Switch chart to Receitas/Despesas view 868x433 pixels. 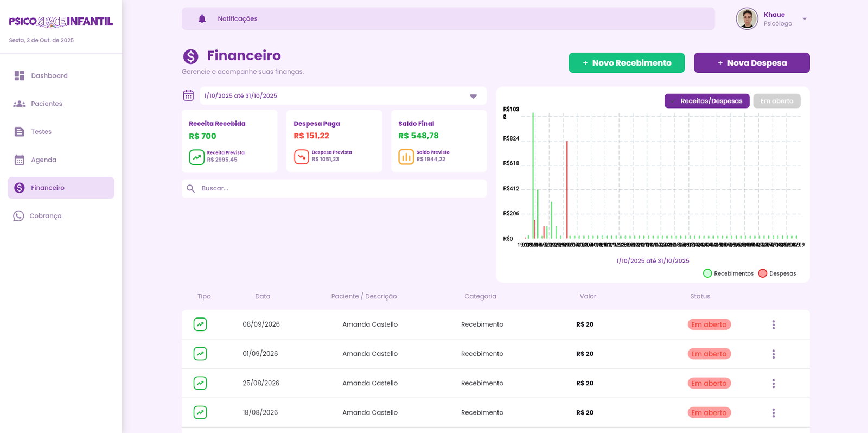tap(707, 101)
